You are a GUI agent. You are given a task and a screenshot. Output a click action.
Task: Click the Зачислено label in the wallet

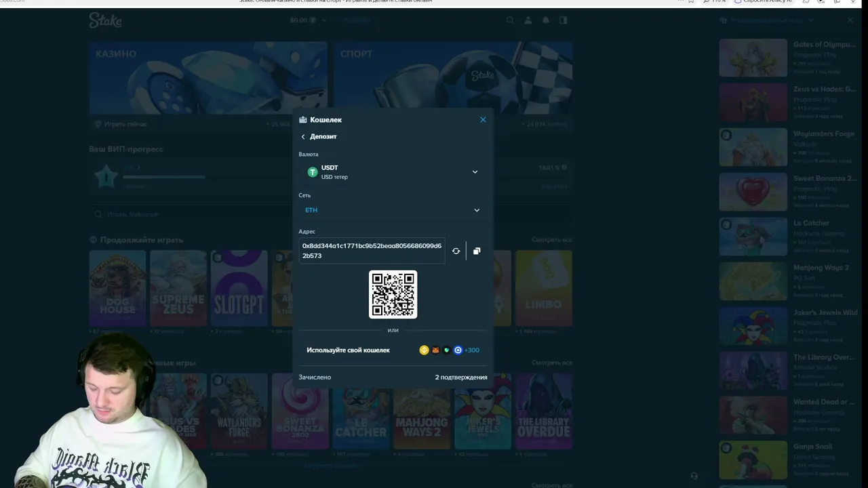[315, 378]
